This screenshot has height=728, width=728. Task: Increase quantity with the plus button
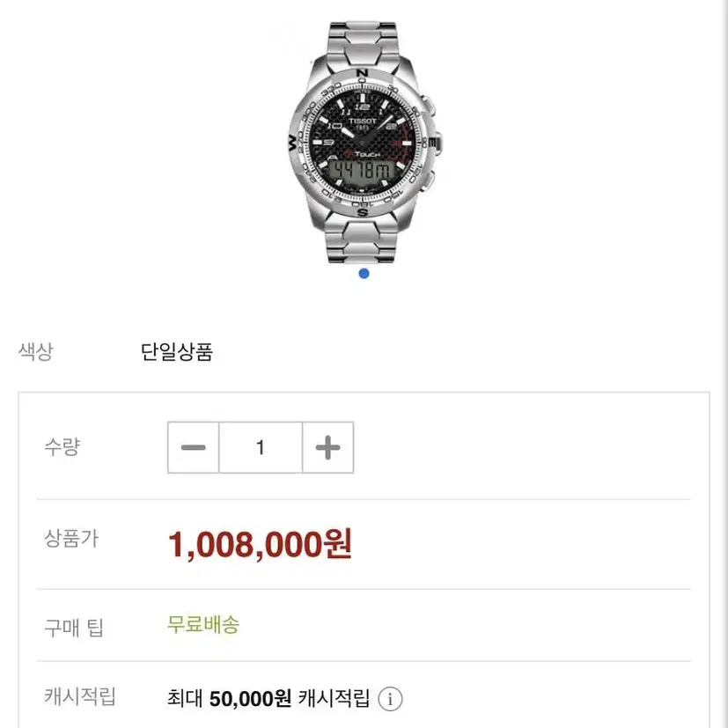click(x=327, y=447)
